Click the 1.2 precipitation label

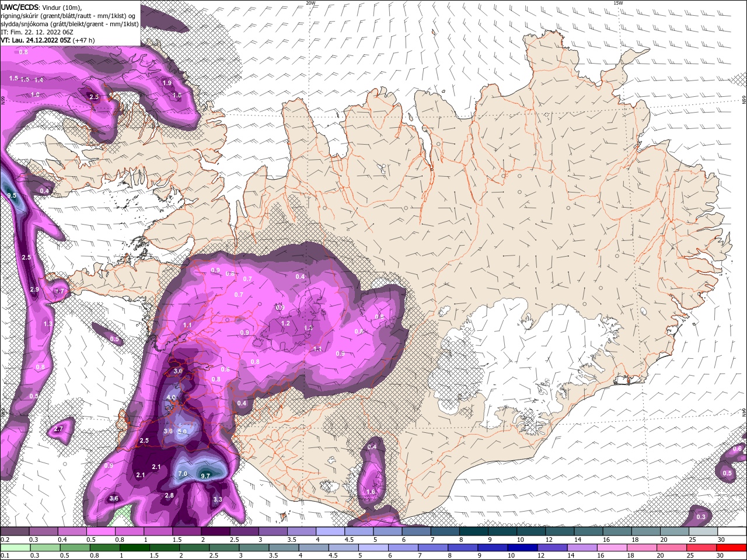pos(285,323)
